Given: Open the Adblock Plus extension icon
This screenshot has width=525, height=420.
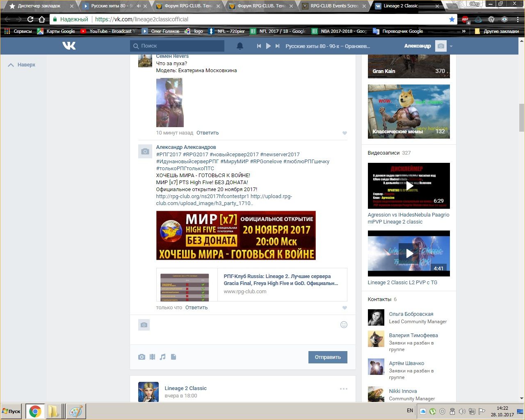Looking at the screenshot, I should (x=465, y=19).
